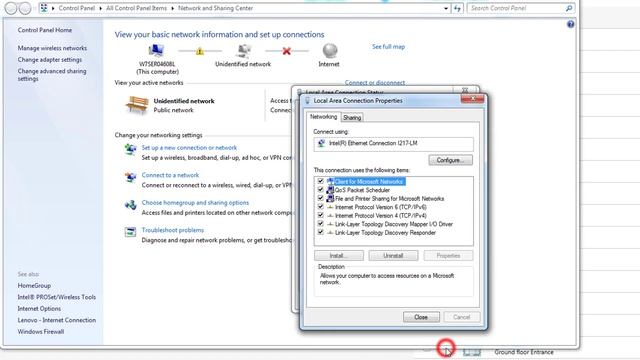Viewport: 640px width, 360px height.
Task: Click Set up a new connection or network link
Action: [x=189, y=148]
